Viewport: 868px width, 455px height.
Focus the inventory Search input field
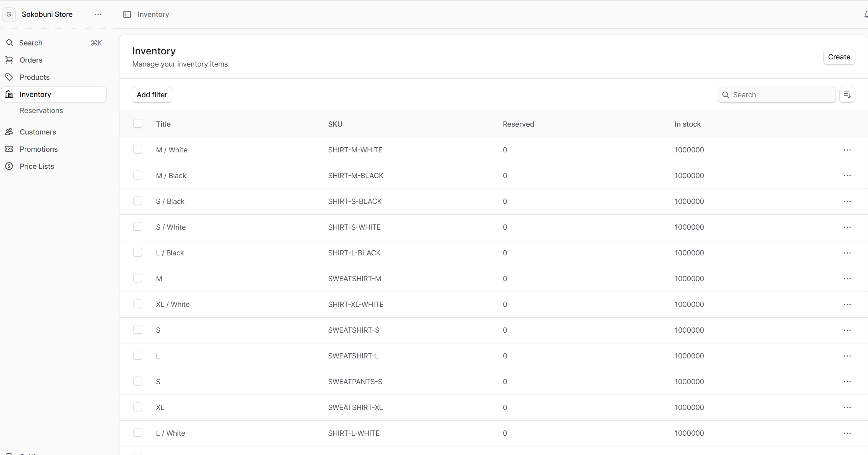(781, 95)
